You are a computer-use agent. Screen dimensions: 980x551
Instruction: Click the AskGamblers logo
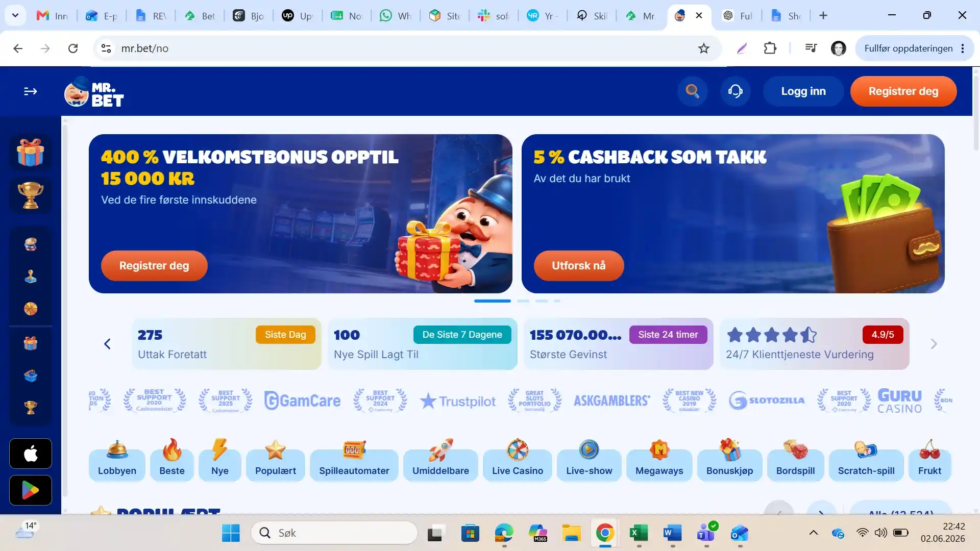[612, 401]
